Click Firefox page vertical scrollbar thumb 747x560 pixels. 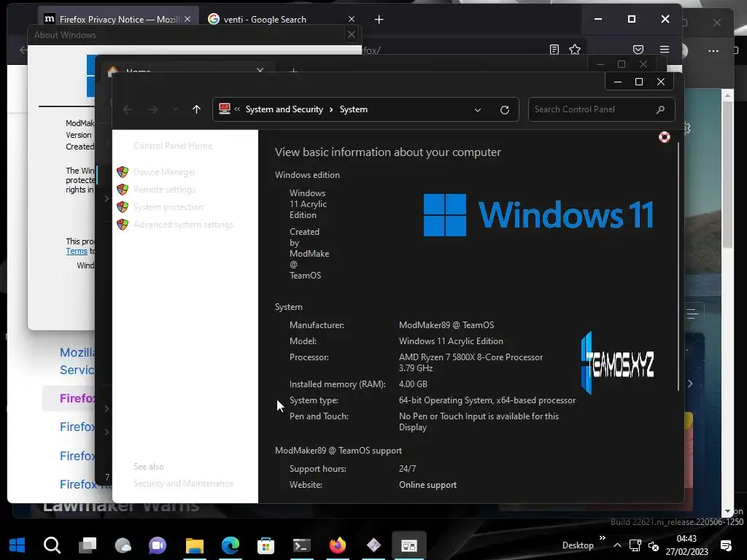[x=727, y=174]
